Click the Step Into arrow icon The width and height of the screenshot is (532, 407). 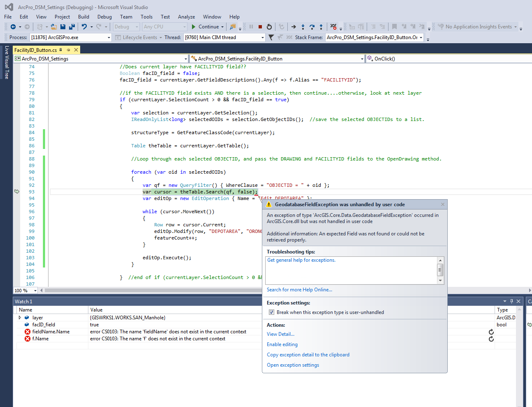click(x=303, y=27)
